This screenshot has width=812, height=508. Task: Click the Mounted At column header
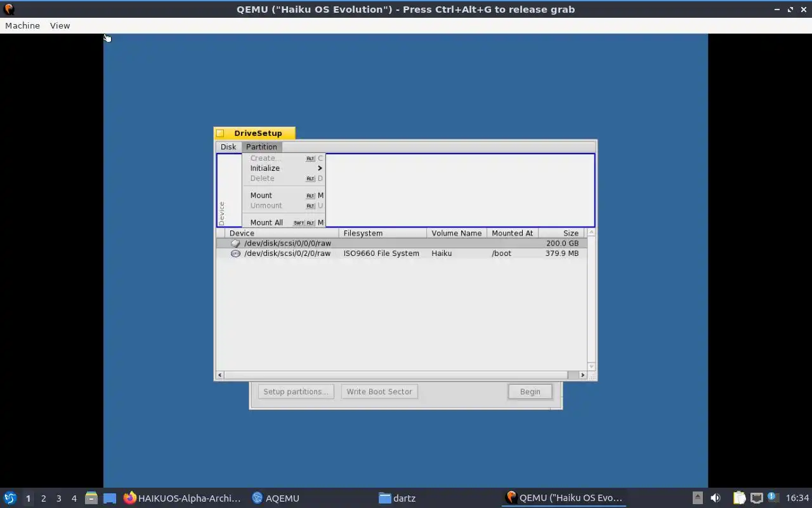pos(512,233)
